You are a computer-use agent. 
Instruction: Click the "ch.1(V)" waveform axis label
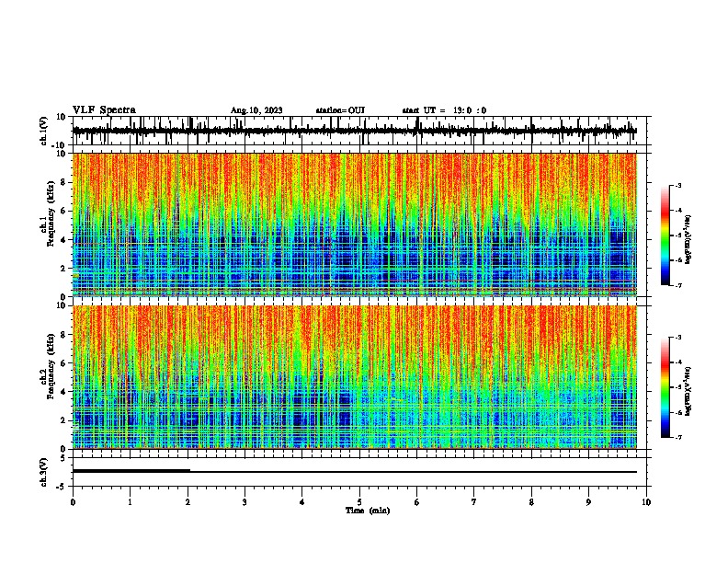pyautogui.click(x=44, y=131)
